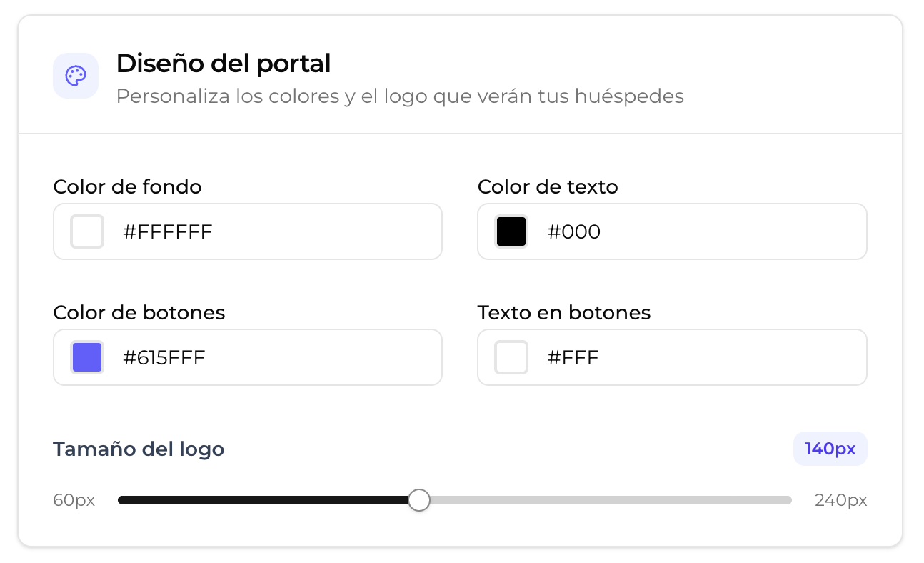The height and width of the screenshot is (563, 924).
Task: Click the filled dark part of the logo slider
Action: 263,500
